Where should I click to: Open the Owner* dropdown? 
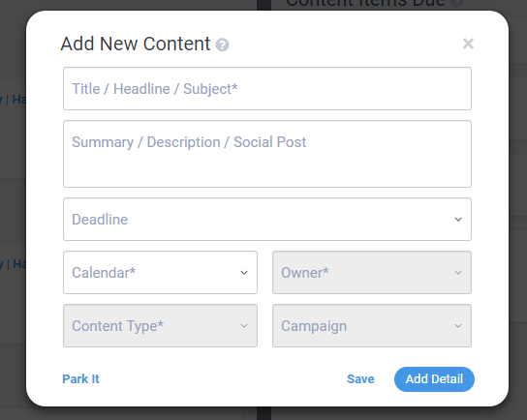(x=372, y=272)
